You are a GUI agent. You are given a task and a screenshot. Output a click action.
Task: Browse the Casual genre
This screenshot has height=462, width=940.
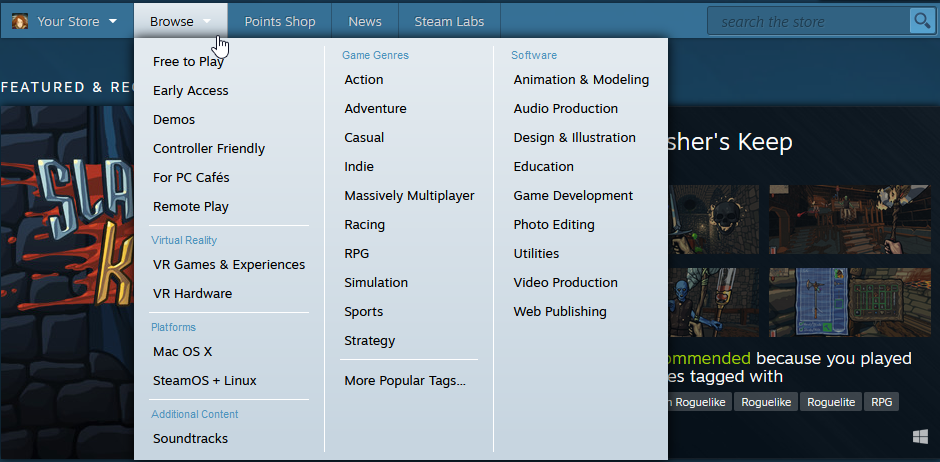(364, 138)
